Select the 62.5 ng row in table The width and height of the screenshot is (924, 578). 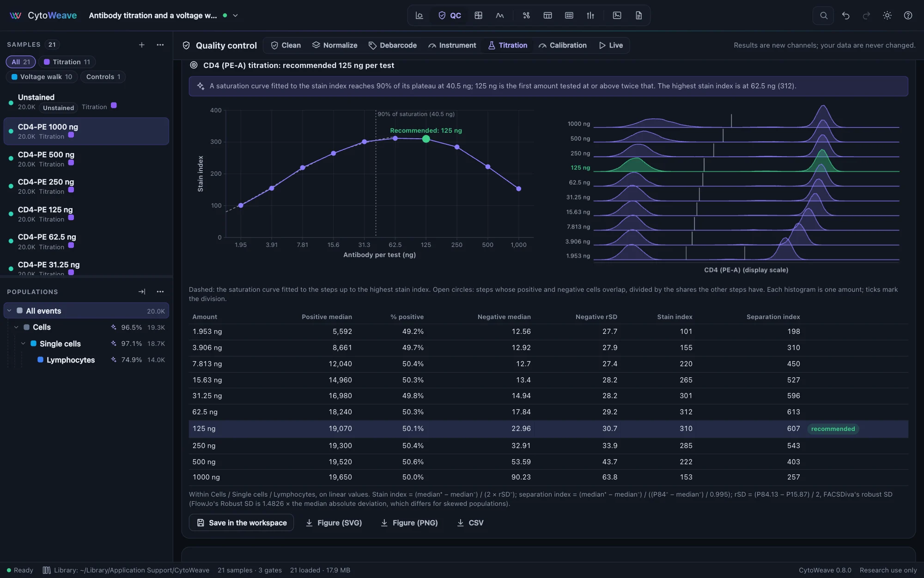tap(548, 412)
